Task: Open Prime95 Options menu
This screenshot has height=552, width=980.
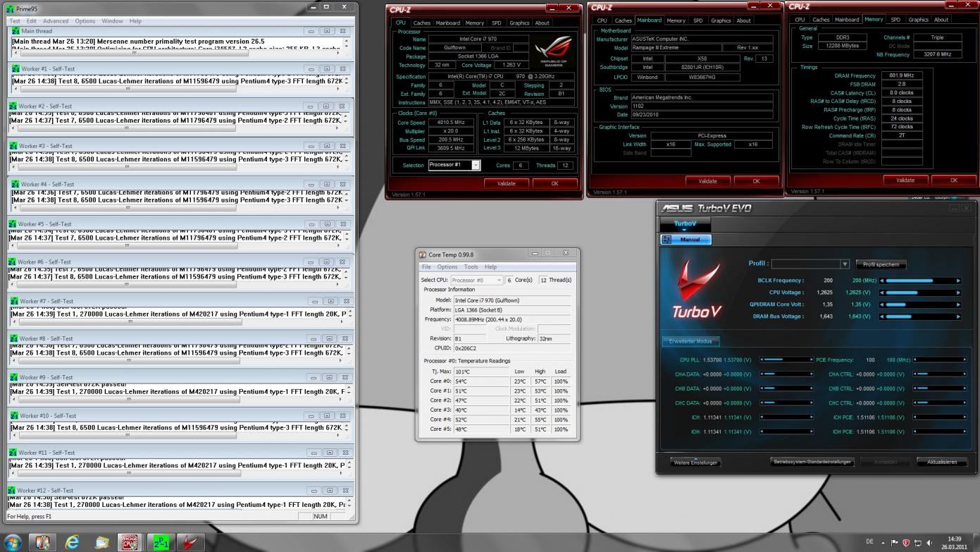Action: click(x=85, y=21)
